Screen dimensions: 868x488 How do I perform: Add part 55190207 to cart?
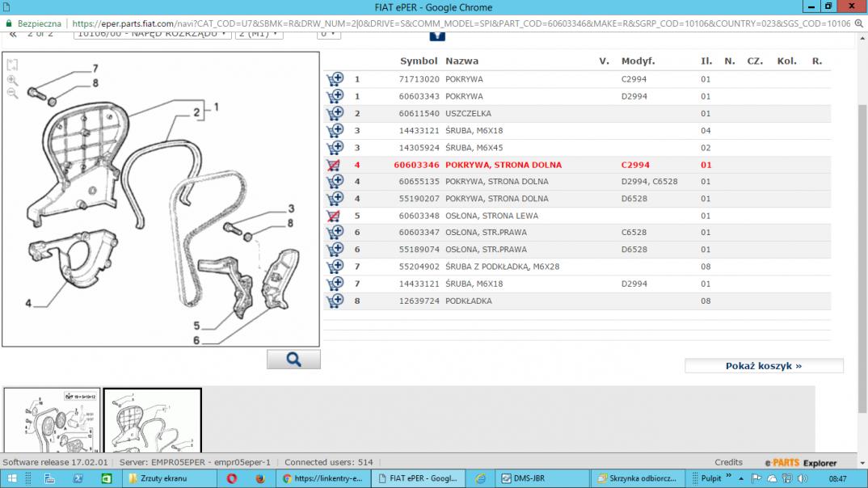335,199
